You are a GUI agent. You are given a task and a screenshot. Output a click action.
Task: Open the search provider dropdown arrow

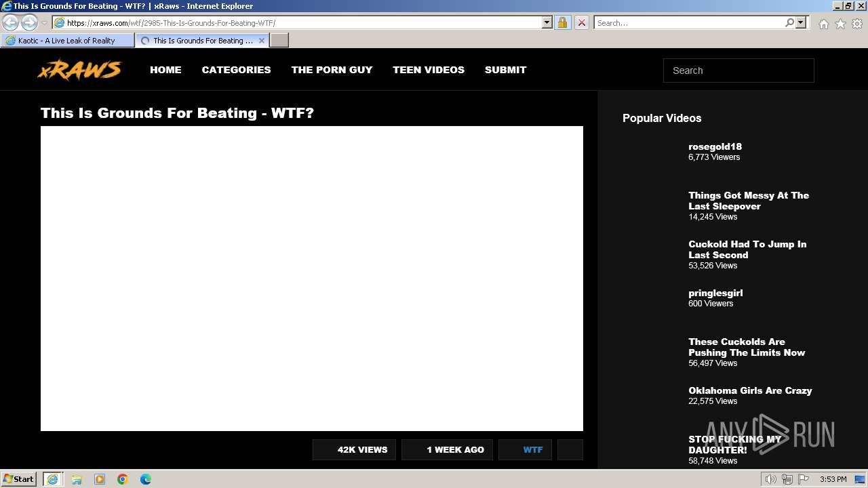pyautogui.click(x=801, y=22)
